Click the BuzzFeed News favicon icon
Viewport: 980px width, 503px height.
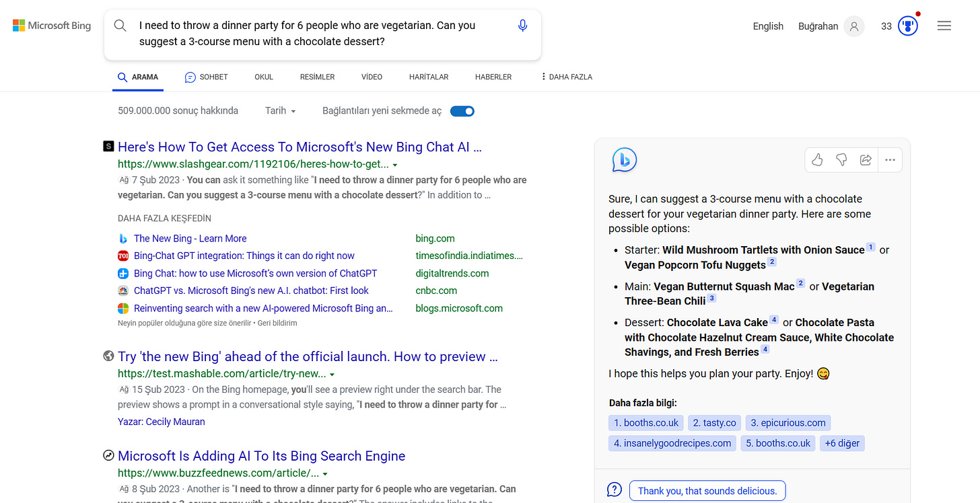pyautogui.click(x=108, y=455)
